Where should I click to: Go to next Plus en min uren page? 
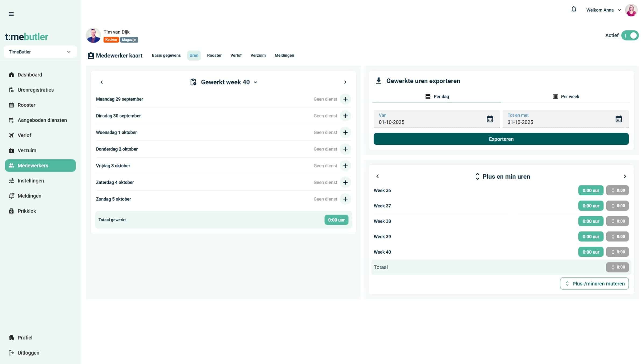625,176
